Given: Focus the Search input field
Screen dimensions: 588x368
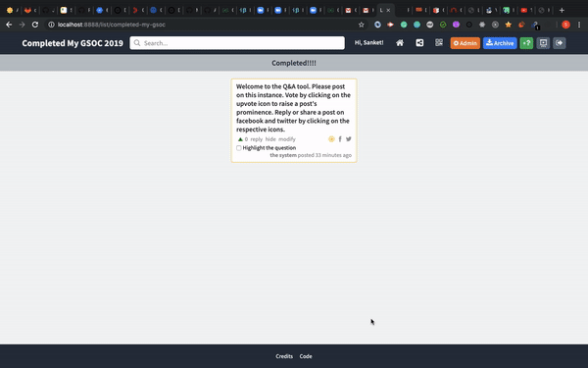Looking at the screenshot, I should (x=237, y=43).
